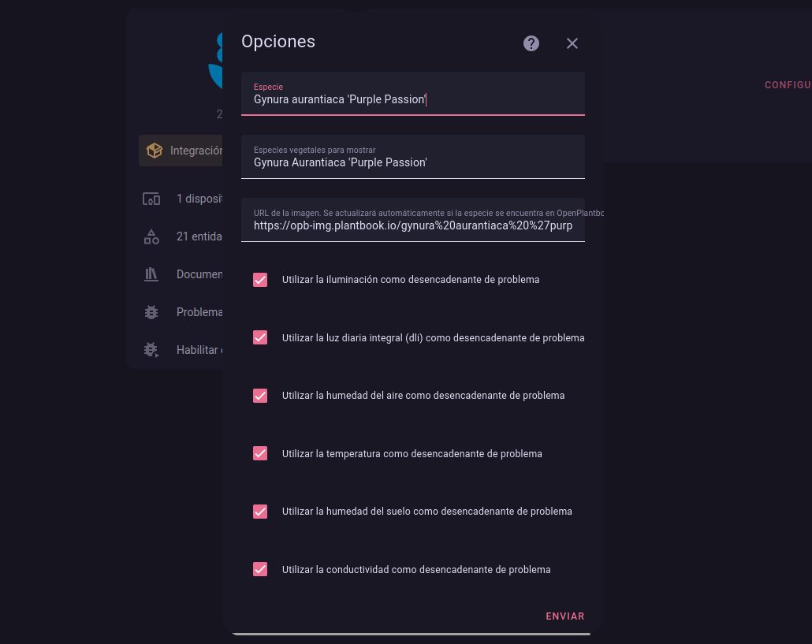Uncheck the temperatura trigger checkbox
This screenshot has height=644, width=812.
[x=260, y=453]
